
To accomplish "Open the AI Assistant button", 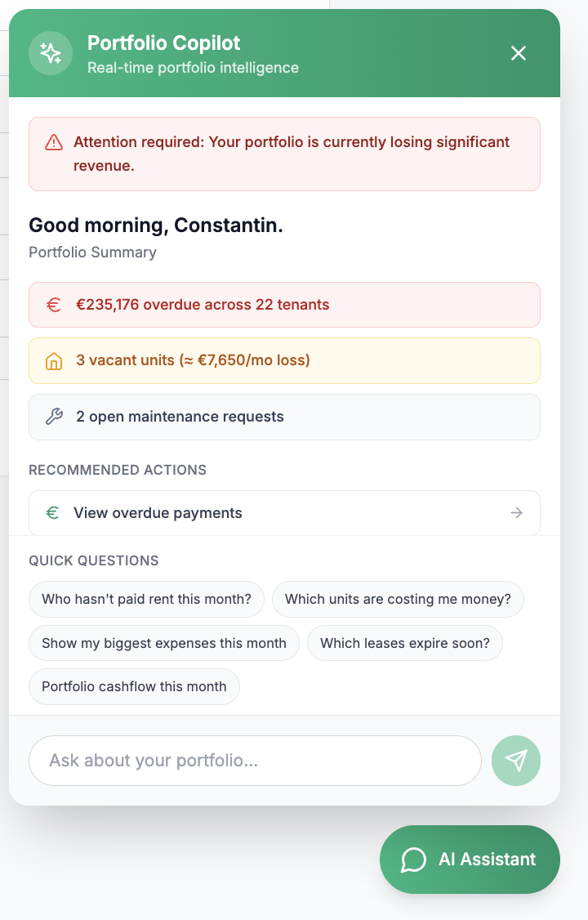I will pyautogui.click(x=470, y=860).
